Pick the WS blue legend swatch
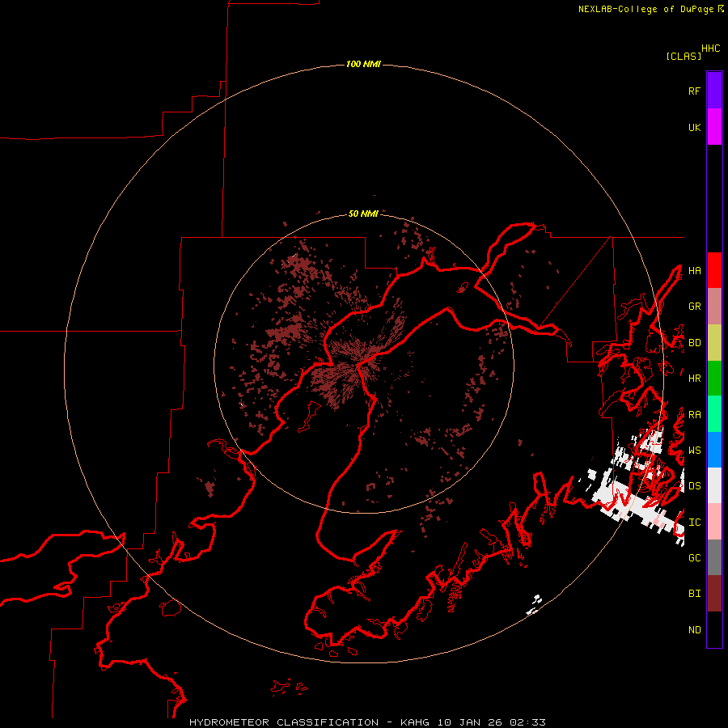 pyautogui.click(x=714, y=450)
